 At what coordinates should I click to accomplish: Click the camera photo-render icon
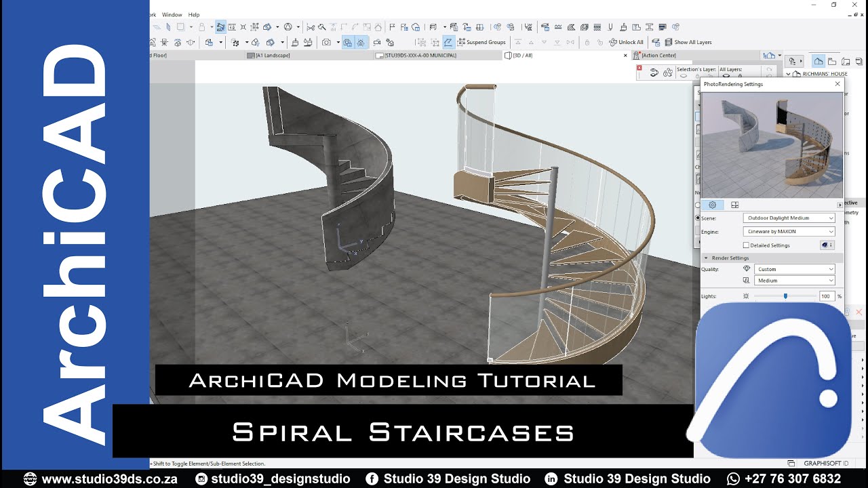point(326,42)
